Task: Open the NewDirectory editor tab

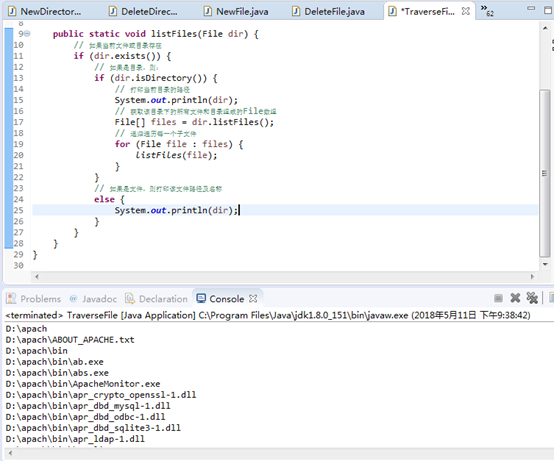Action: click(x=45, y=12)
